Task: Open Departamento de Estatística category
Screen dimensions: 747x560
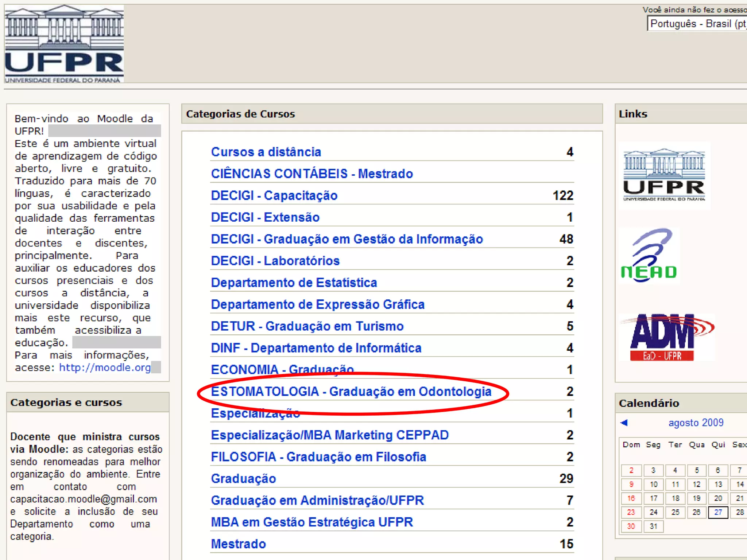Action: click(x=294, y=283)
